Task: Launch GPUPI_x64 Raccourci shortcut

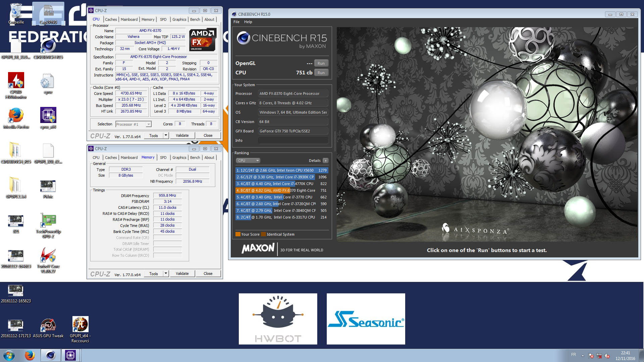Action: tap(80, 329)
